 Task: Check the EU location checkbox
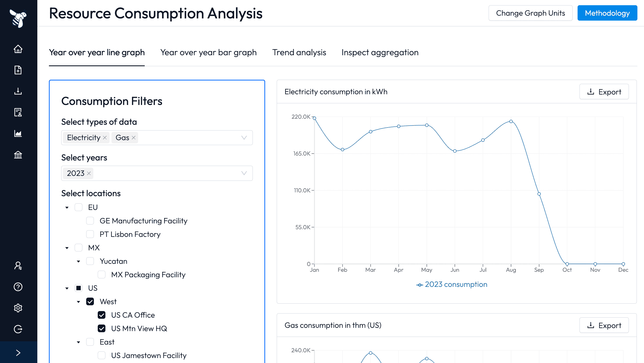[79, 207]
